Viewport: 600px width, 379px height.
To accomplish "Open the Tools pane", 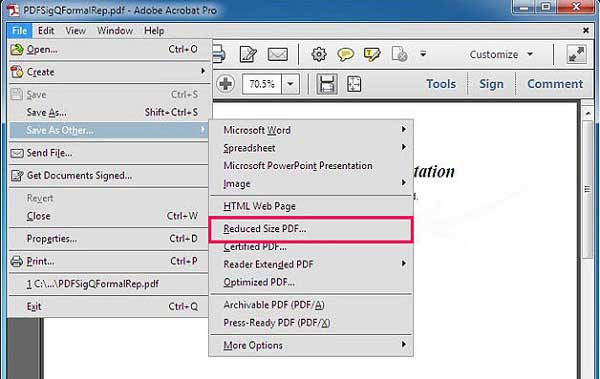I will [x=441, y=84].
